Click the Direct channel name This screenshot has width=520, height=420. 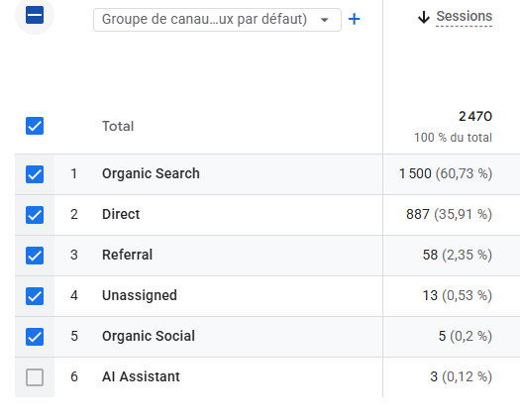tap(121, 214)
